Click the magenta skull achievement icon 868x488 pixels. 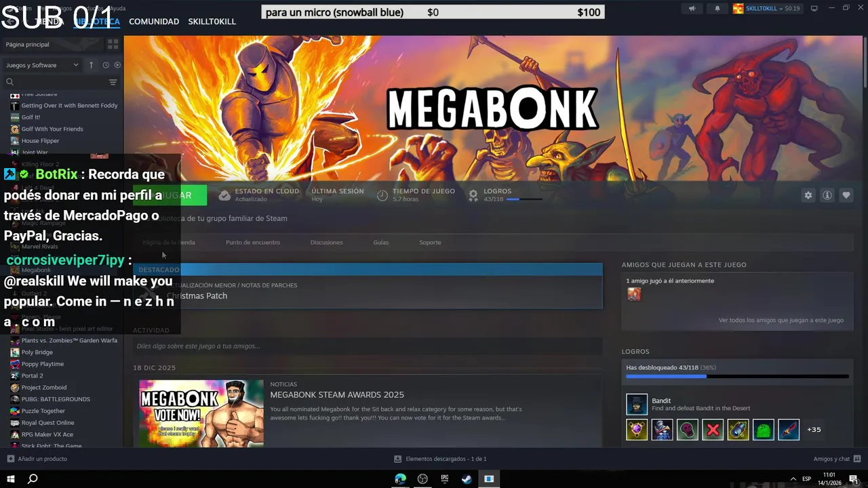pos(688,430)
